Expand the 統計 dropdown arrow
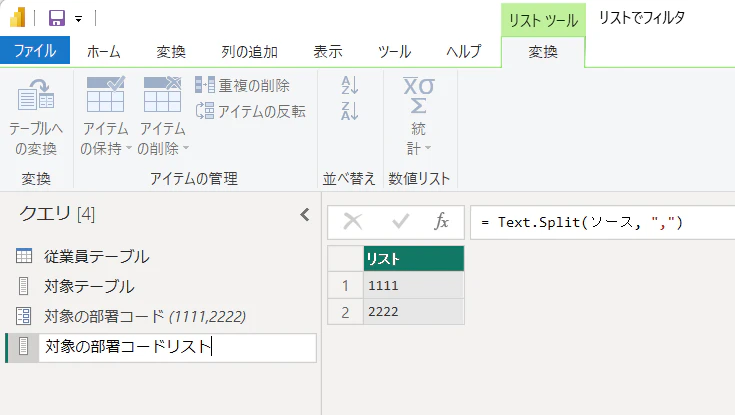Viewport: 735px width, 415px height. (428, 148)
